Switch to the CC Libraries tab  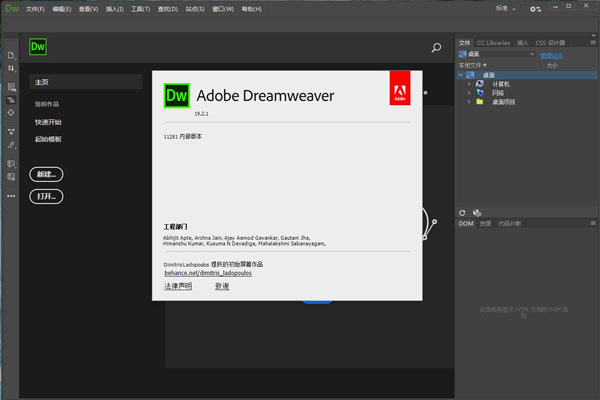tap(493, 43)
